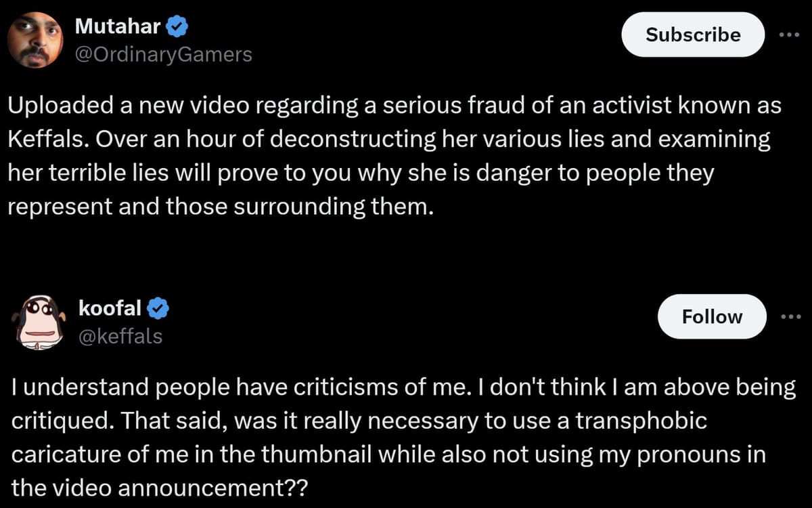Click koofal's verified checkmark icon
812x508 pixels.
click(158, 308)
